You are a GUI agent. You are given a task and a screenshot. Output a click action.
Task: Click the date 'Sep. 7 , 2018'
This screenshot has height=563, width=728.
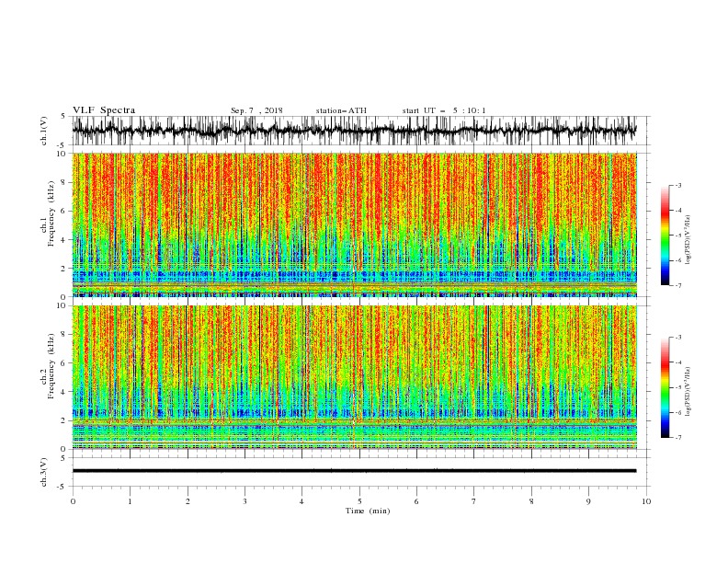(256, 110)
